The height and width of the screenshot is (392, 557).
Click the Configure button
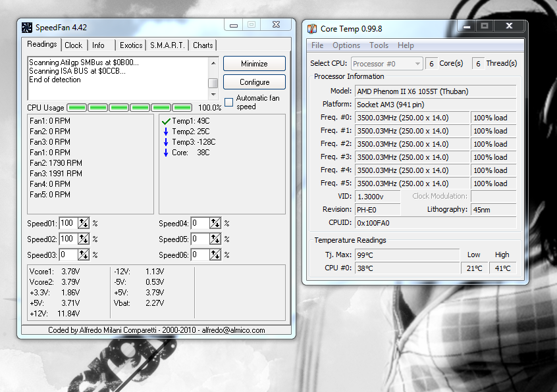[x=254, y=82]
